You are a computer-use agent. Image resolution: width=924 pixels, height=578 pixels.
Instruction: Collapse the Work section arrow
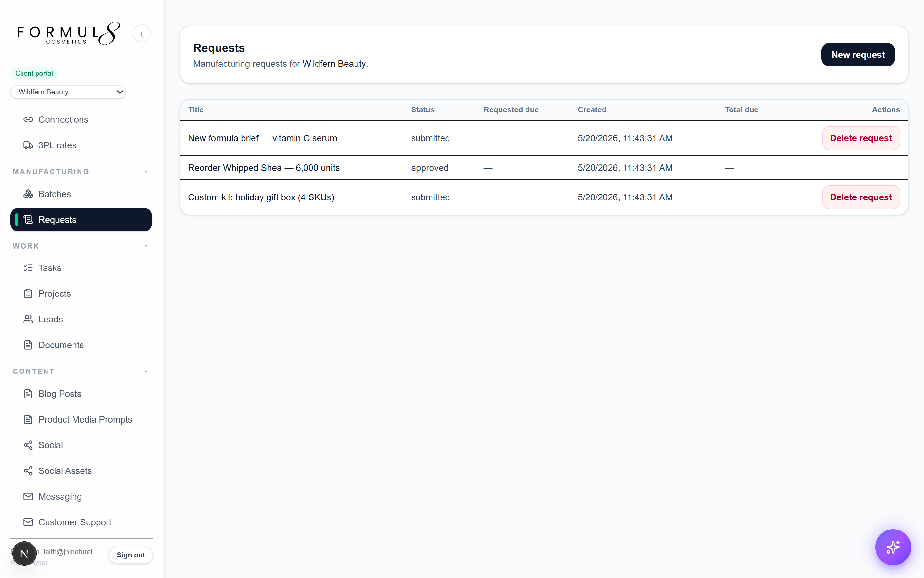146,246
